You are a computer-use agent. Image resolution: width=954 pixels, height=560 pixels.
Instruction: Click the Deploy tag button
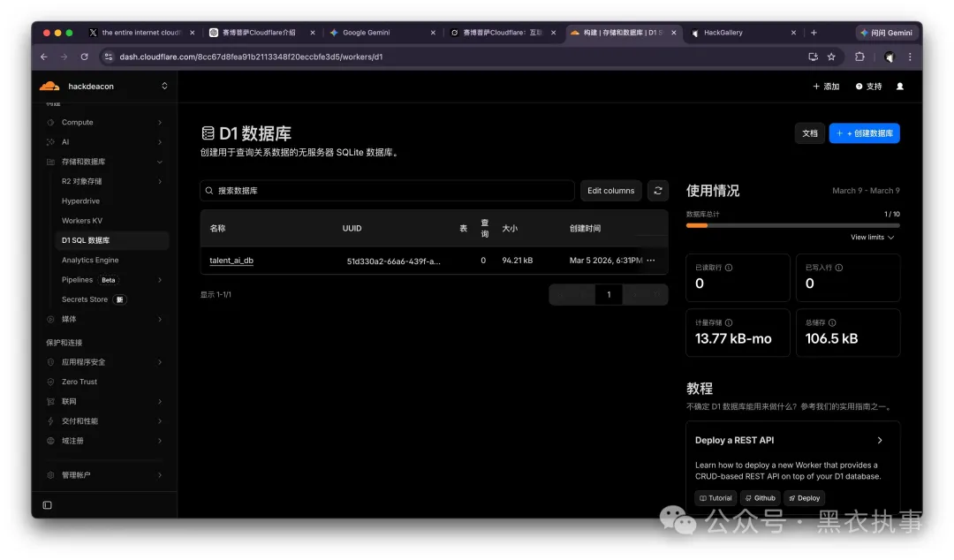[x=805, y=498]
